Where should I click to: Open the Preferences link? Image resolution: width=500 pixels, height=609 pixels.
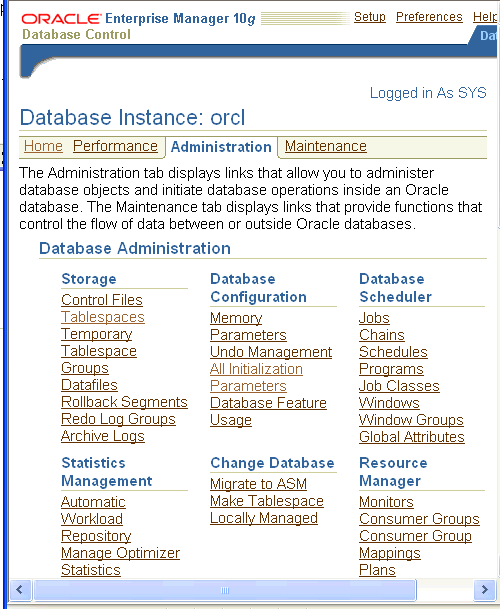pos(429,17)
